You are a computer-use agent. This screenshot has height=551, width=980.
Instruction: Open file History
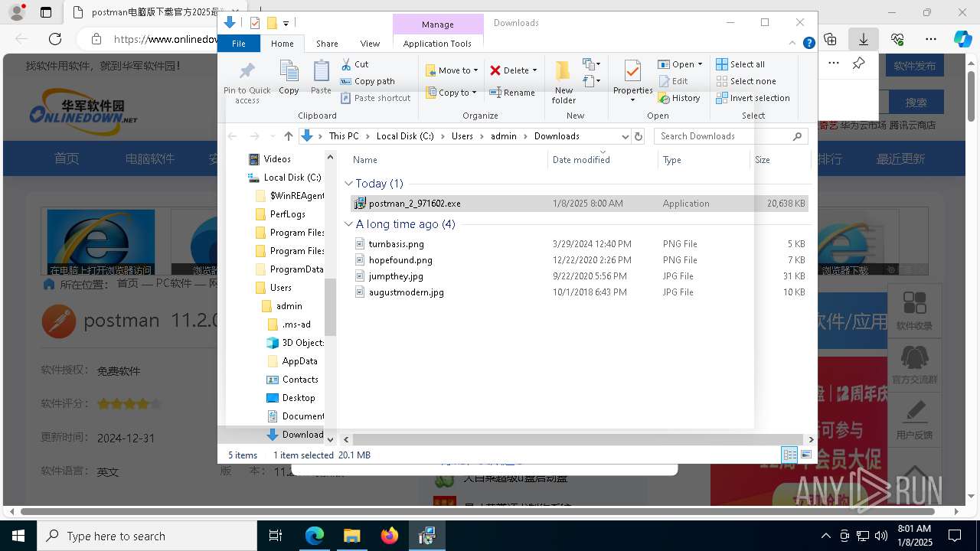click(x=679, y=98)
